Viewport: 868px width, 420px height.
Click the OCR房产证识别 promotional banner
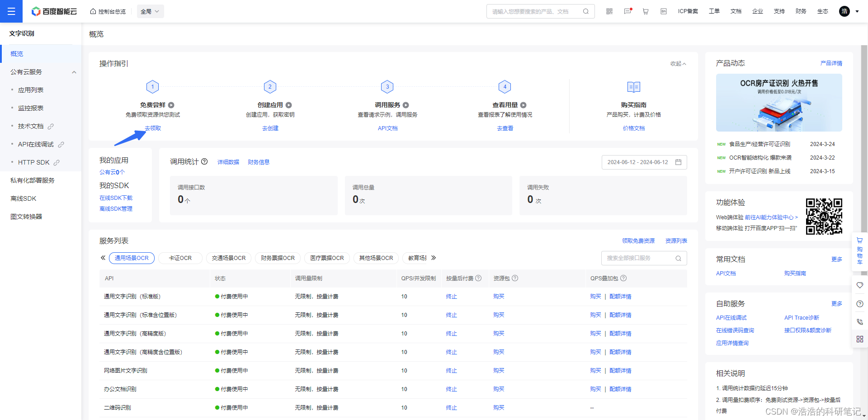tap(779, 103)
